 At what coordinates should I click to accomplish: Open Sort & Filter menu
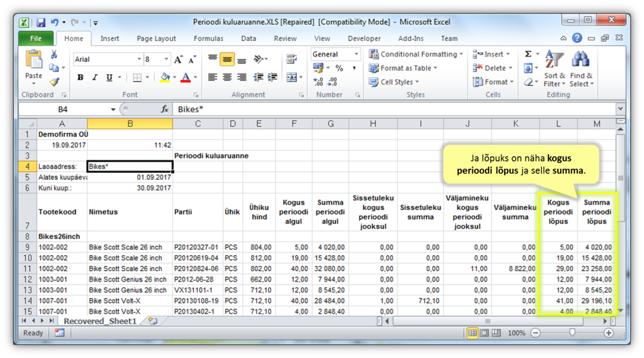pyautogui.click(x=555, y=68)
